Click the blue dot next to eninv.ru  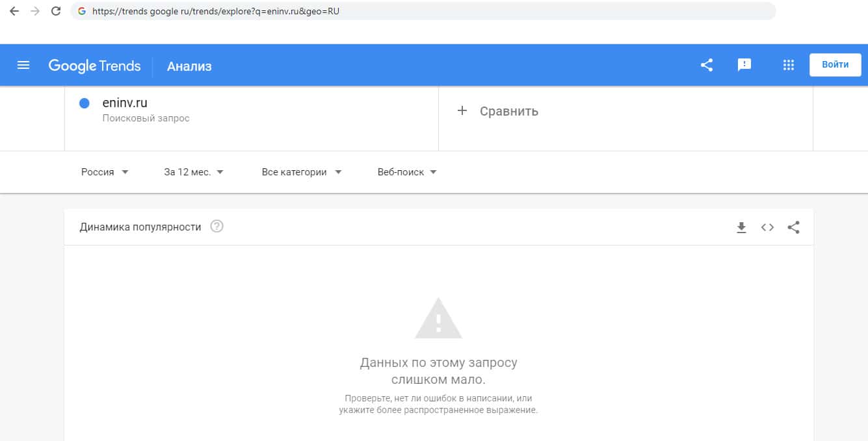(84, 103)
